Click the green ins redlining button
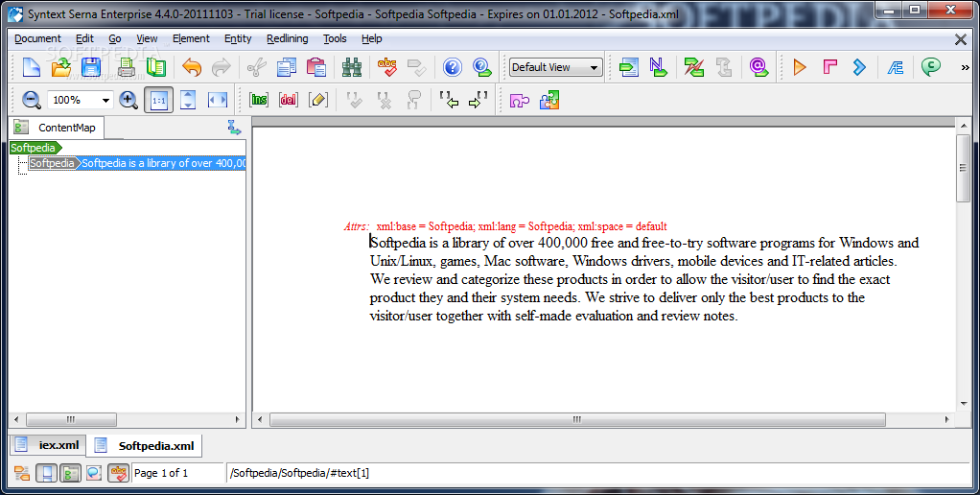This screenshot has width=980, height=495. 258,100
